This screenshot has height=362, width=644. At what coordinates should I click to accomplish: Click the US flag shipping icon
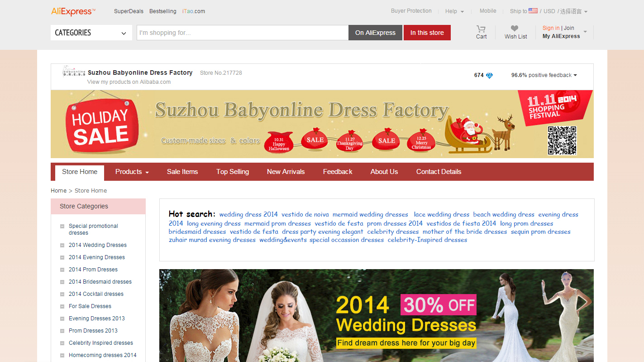coord(533,11)
